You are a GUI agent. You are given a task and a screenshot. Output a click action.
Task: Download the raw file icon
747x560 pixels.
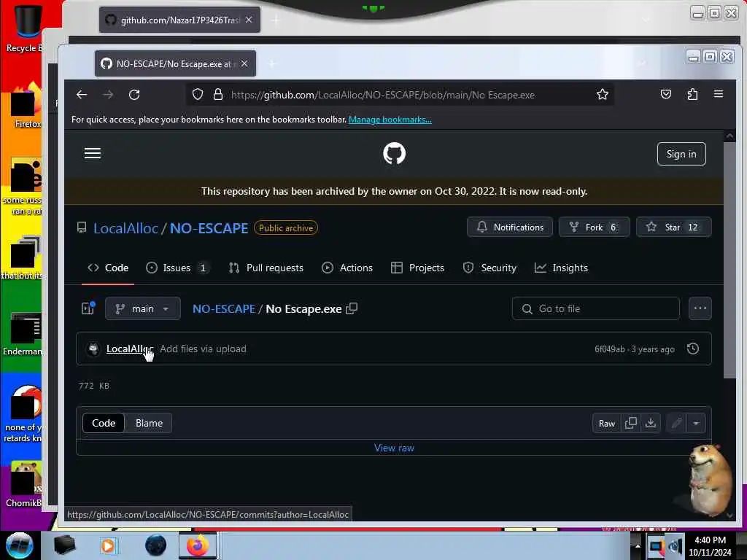[650, 423]
